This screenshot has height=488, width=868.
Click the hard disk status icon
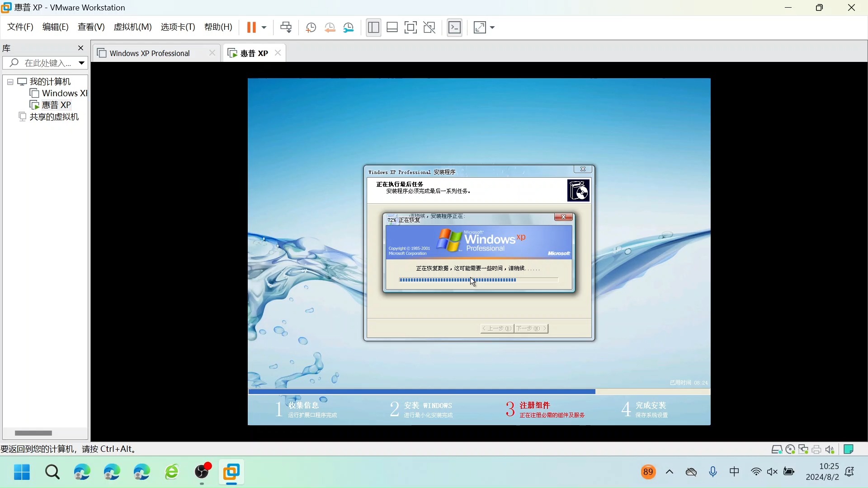pyautogui.click(x=777, y=450)
